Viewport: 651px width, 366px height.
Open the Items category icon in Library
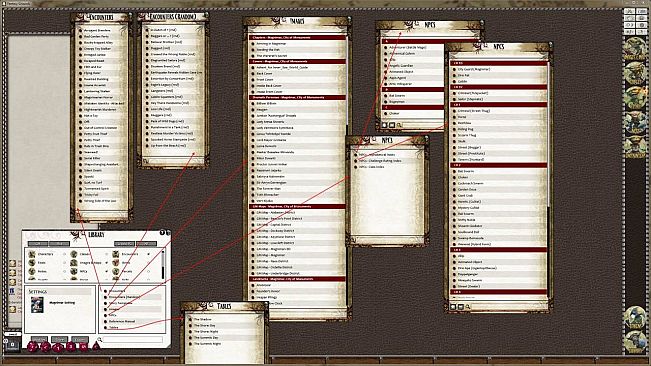pos(116,263)
